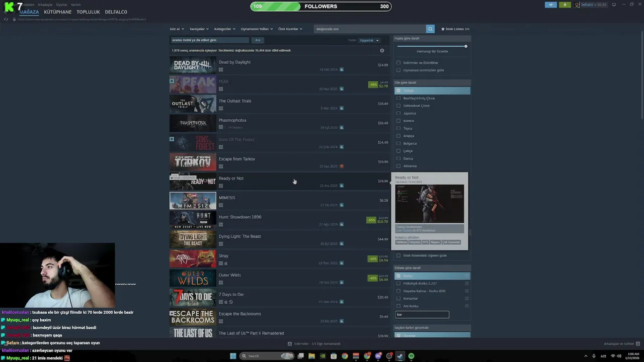Check the Psikolojik Korku tag filter
Screen dimensions: 644x362
coord(398,284)
